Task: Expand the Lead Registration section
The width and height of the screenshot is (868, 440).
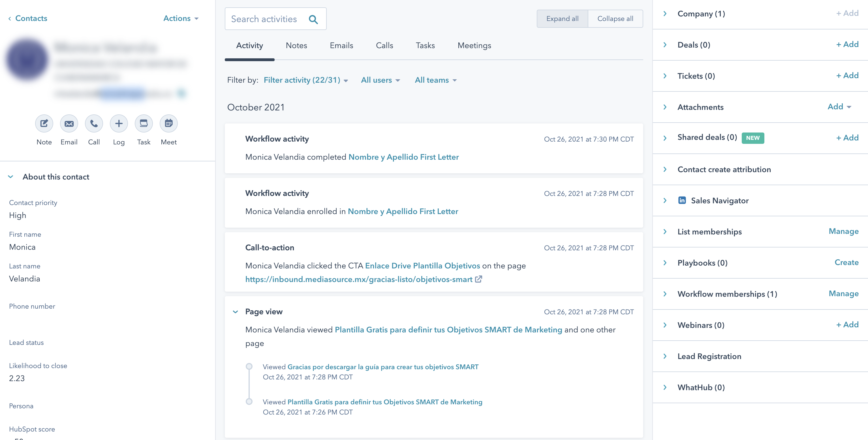Action: [665, 356]
